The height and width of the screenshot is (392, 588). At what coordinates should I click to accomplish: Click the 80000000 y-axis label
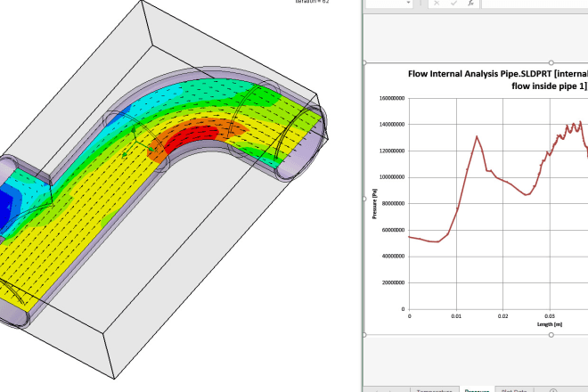pos(393,204)
